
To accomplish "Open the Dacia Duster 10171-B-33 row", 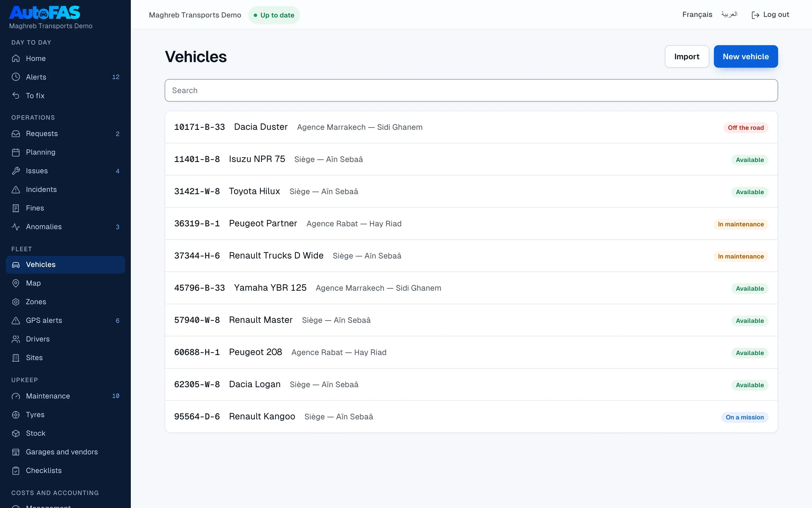I will (x=471, y=127).
